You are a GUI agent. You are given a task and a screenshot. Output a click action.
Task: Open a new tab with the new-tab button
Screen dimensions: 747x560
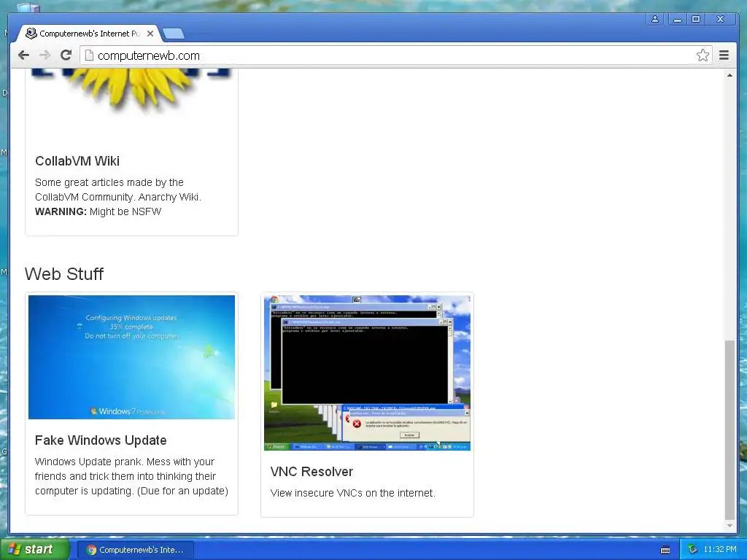click(174, 34)
